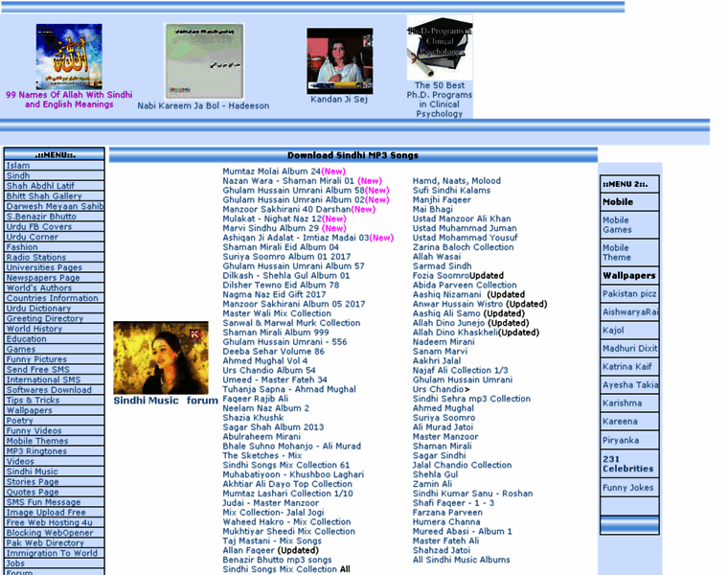Open 99 Names Of Allah With Sindhi link
Image resolution: width=728 pixels, height=575 pixels.
69,100
